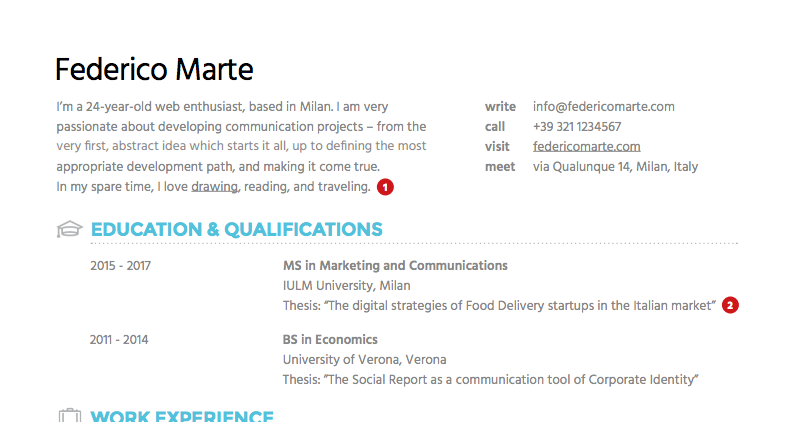Click the briefcase work experience icon
This screenshot has height=422, width=791.
(x=70, y=415)
